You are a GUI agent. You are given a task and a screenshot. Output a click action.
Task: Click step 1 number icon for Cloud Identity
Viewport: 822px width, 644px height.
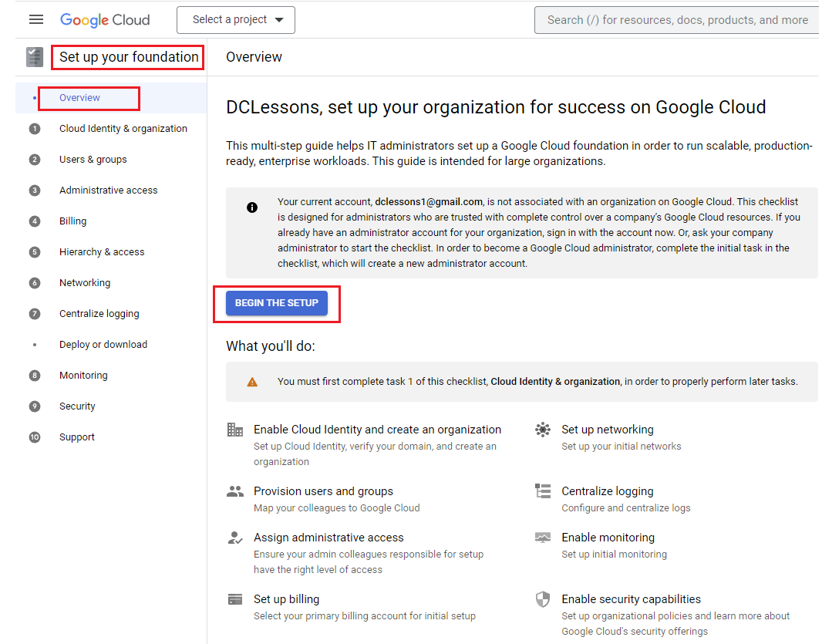click(x=35, y=129)
